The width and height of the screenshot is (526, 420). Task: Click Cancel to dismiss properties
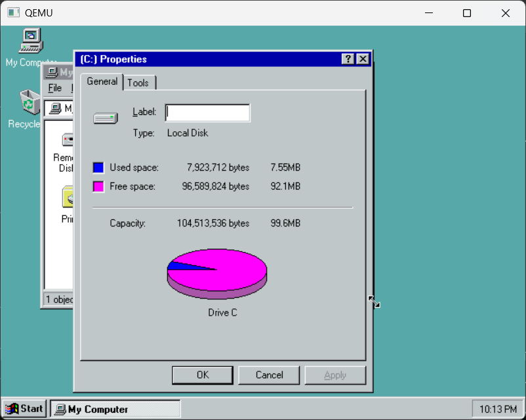click(x=269, y=375)
